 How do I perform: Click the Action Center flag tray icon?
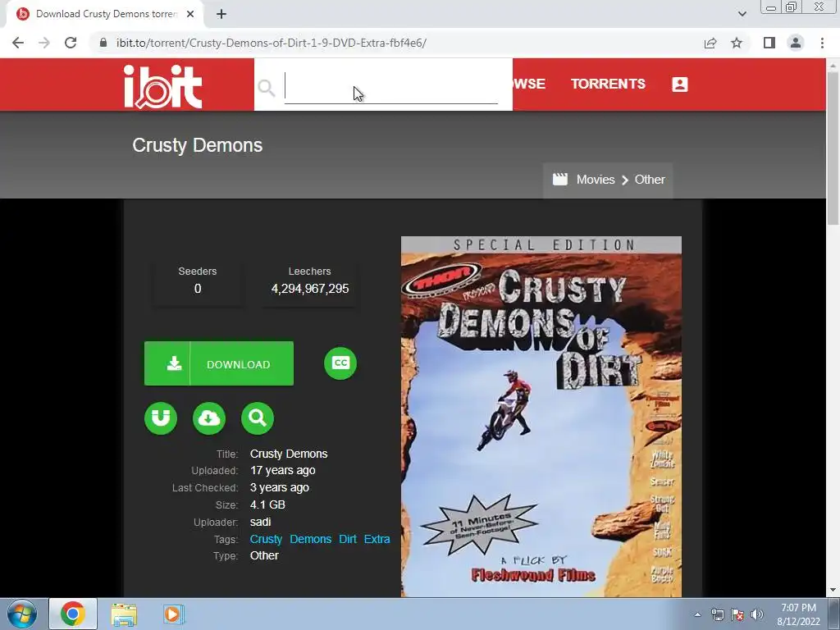[x=737, y=614]
